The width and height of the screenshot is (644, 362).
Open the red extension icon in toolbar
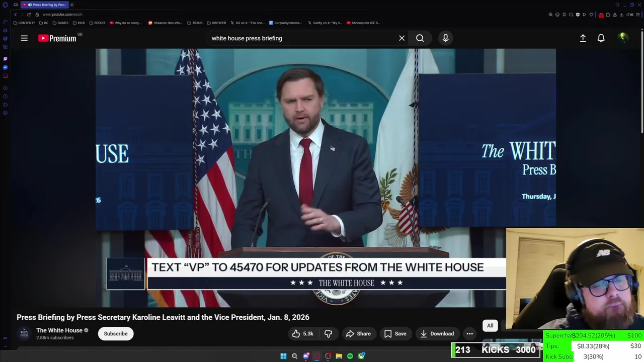click(601, 15)
